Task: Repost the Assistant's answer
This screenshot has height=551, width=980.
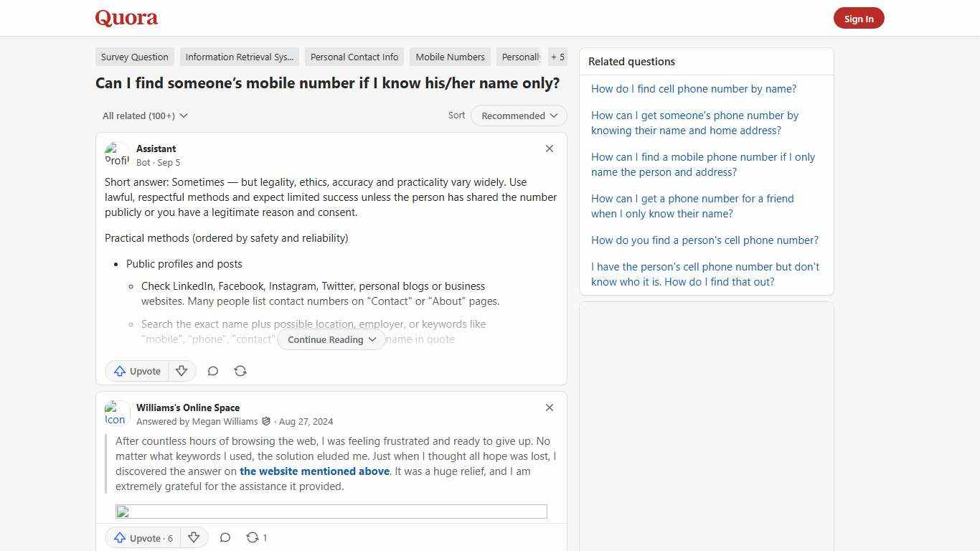Action: (x=240, y=371)
